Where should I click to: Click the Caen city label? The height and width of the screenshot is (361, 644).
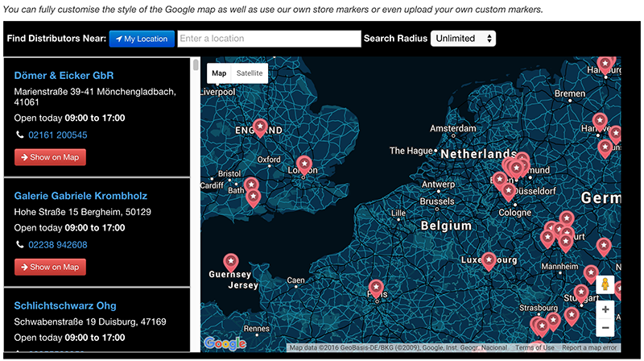point(295,280)
